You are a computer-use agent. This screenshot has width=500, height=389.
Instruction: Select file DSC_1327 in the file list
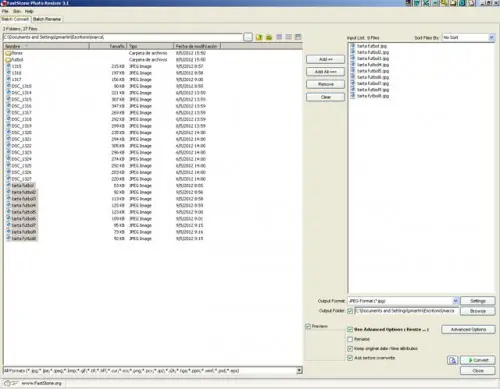tap(22, 179)
